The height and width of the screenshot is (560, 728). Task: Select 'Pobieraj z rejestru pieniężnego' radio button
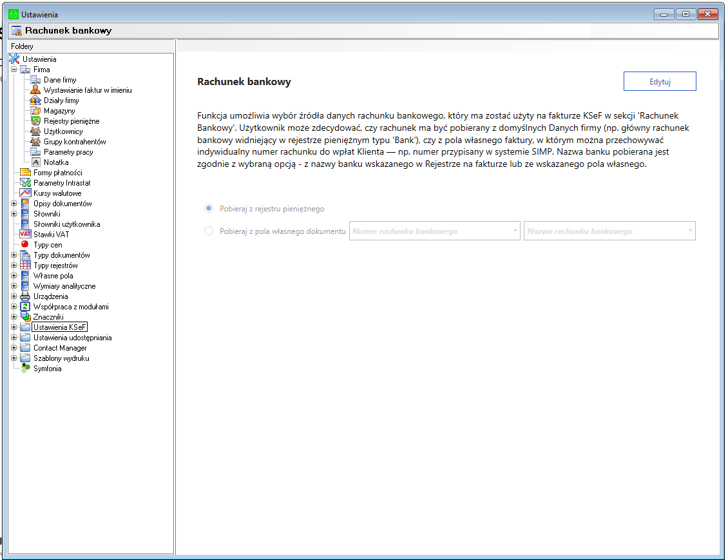tap(209, 209)
